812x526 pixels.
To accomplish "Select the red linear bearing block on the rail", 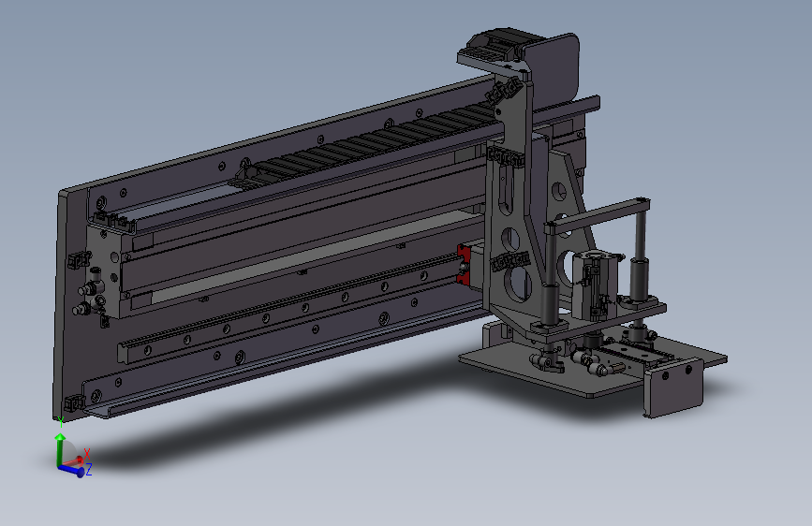I will pos(464,266).
